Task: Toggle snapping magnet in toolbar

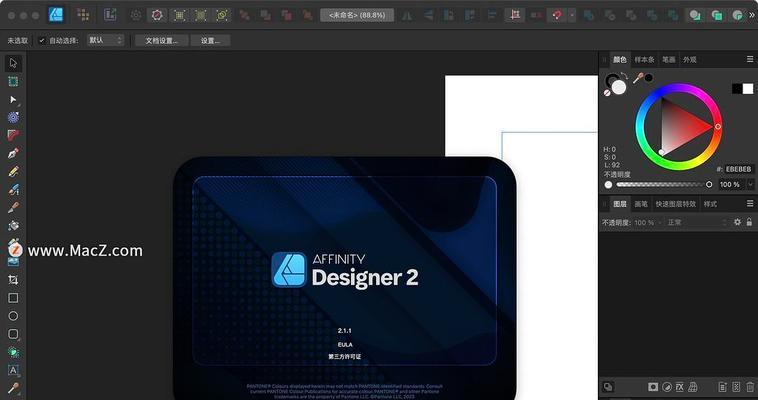Action: click(x=557, y=15)
